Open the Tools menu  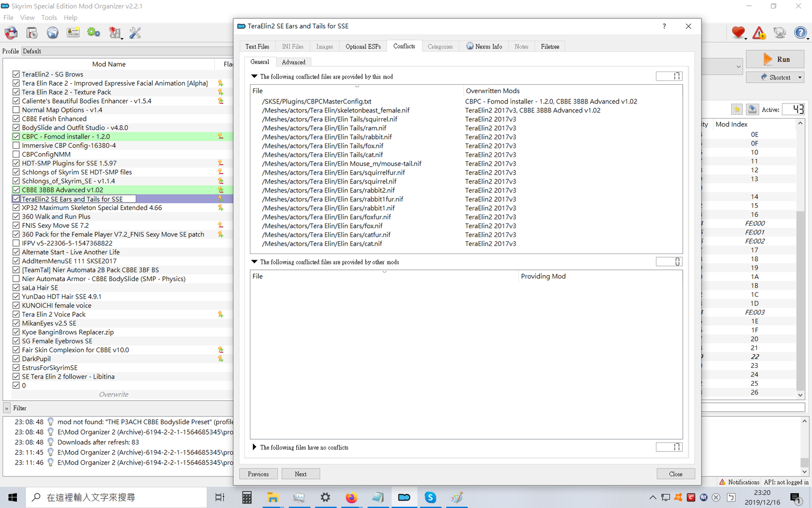(49, 17)
